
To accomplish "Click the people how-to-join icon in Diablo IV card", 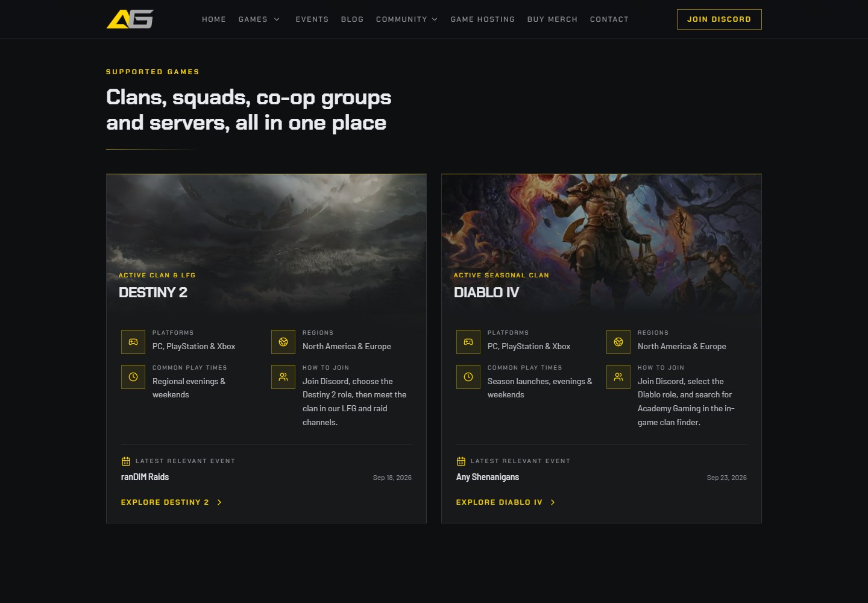I will click(x=618, y=377).
